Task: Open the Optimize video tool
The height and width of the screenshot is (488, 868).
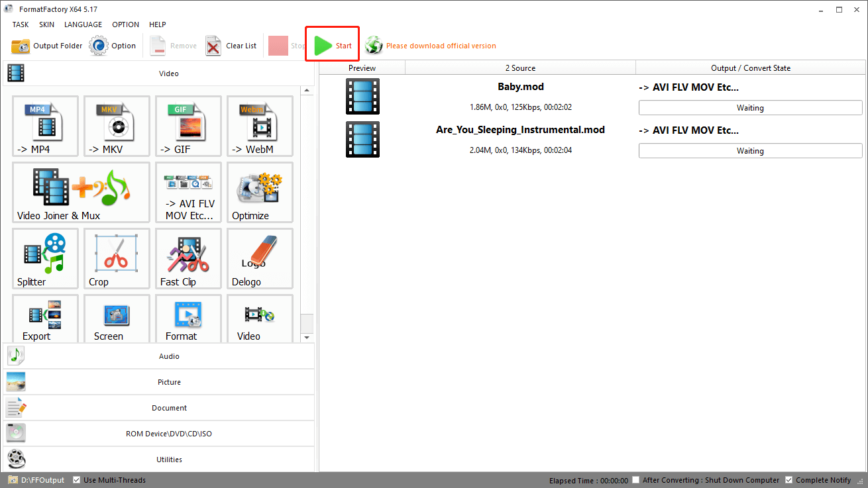Action: click(260, 192)
